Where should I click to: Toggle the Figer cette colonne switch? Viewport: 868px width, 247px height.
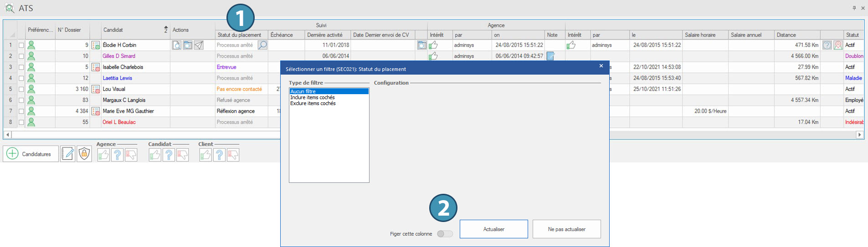pos(445,234)
